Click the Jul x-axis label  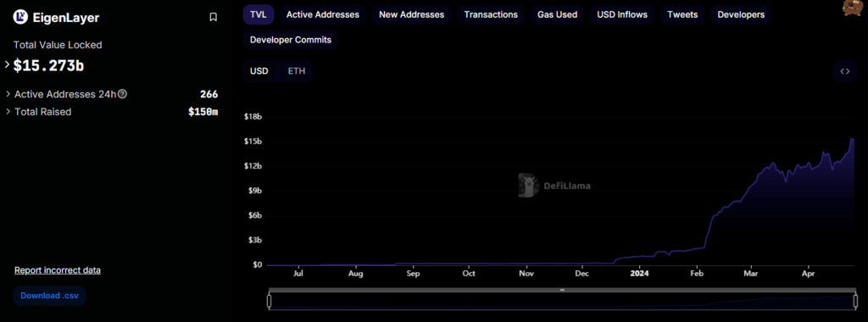tap(298, 274)
